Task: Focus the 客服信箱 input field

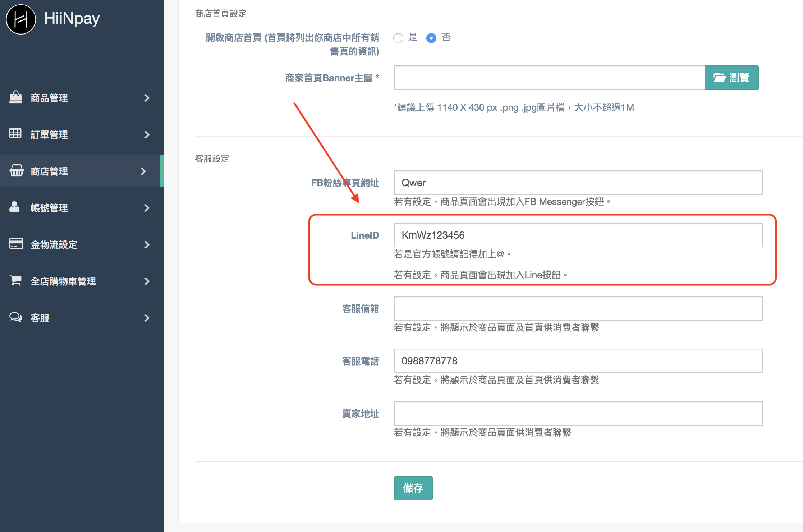Action: [578, 308]
